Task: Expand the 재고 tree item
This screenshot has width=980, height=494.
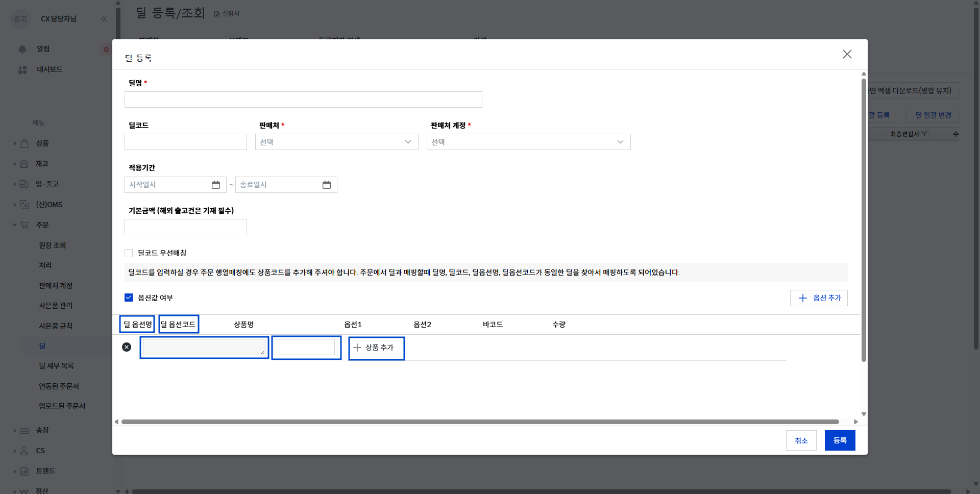Action: [x=42, y=164]
